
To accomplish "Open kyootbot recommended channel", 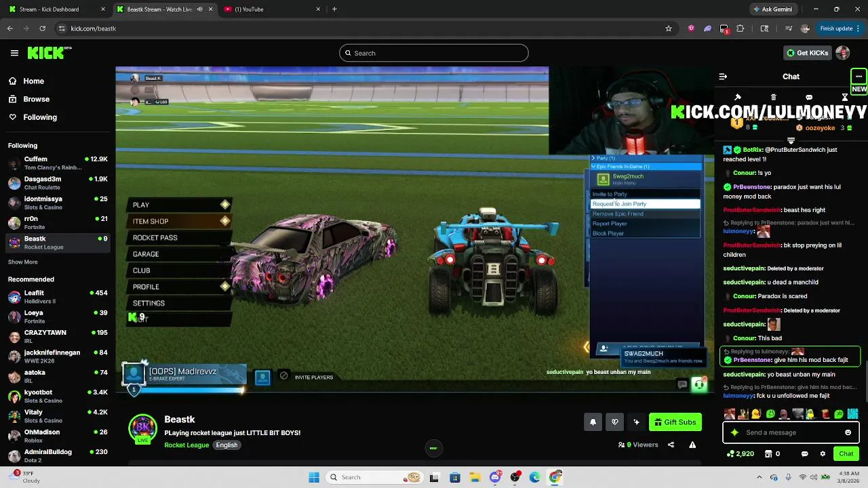I will pos(57,396).
